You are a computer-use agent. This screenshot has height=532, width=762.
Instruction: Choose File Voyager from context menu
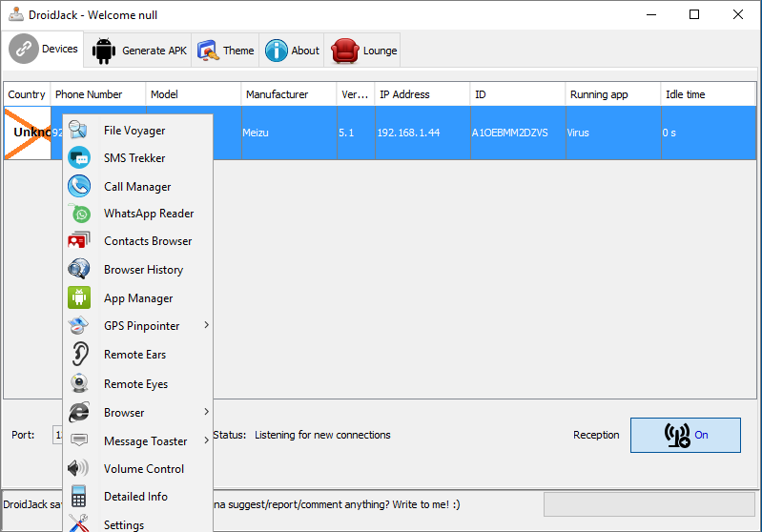pyautogui.click(x=138, y=131)
